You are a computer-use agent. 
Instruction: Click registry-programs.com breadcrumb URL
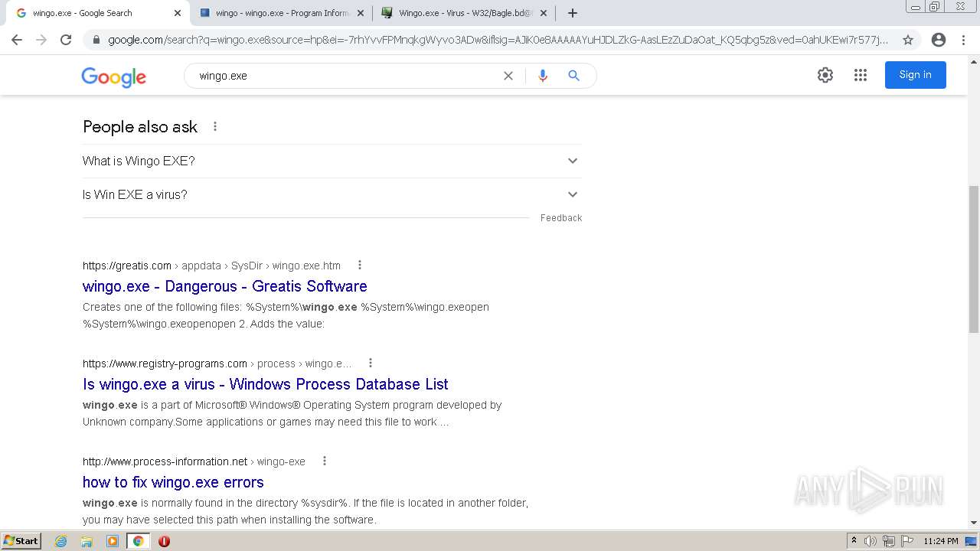[x=217, y=364]
